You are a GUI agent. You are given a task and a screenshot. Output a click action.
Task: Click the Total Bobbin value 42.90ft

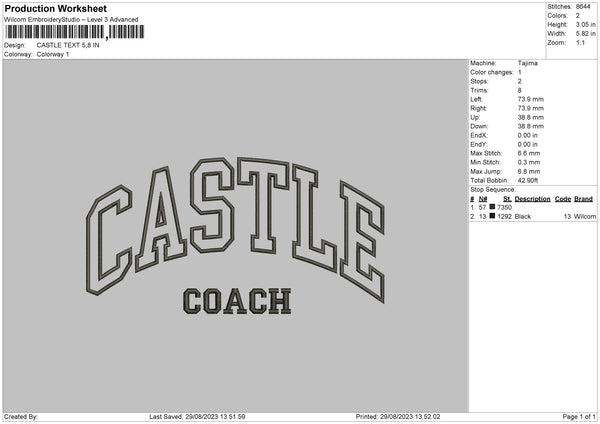click(528, 180)
